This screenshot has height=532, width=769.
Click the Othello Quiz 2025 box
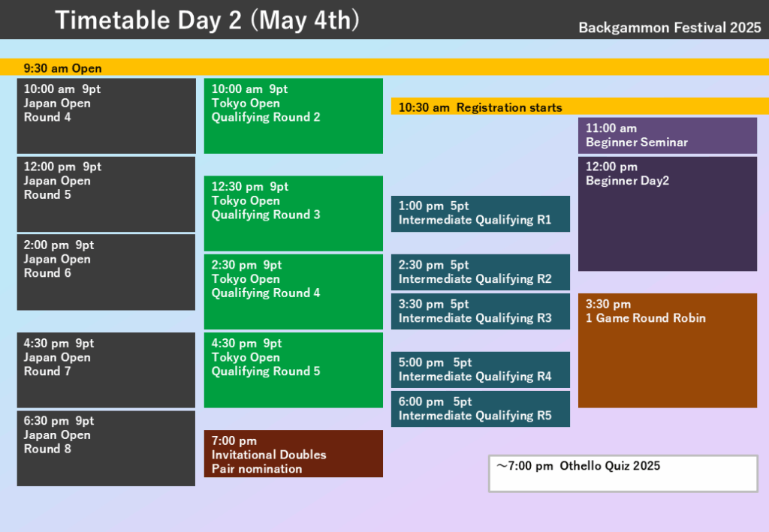tap(623, 473)
